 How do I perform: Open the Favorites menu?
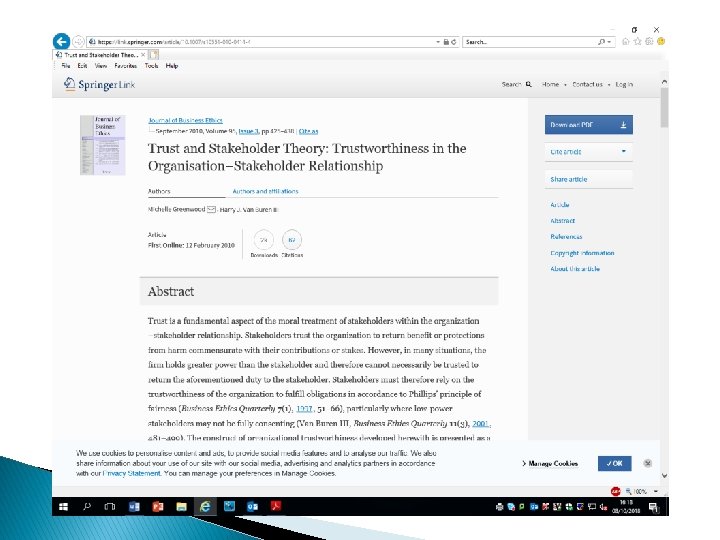(x=125, y=66)
